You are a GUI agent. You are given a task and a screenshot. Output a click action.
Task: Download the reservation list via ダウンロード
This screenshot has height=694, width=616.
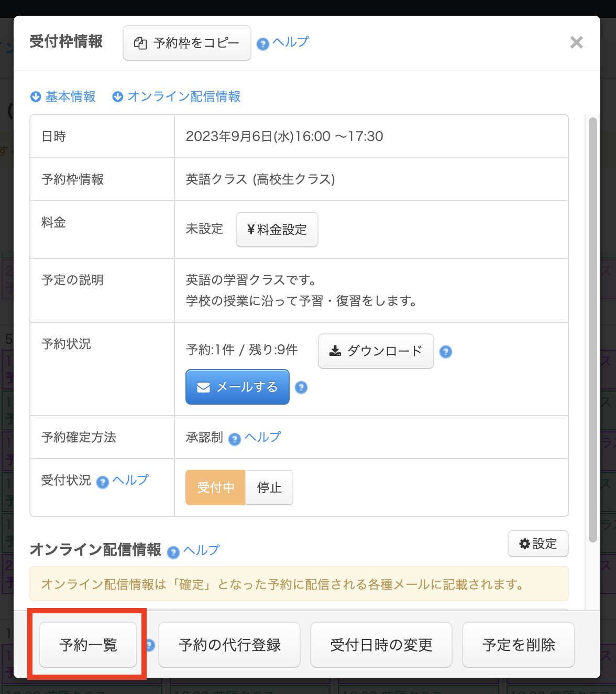click(376, 351)
